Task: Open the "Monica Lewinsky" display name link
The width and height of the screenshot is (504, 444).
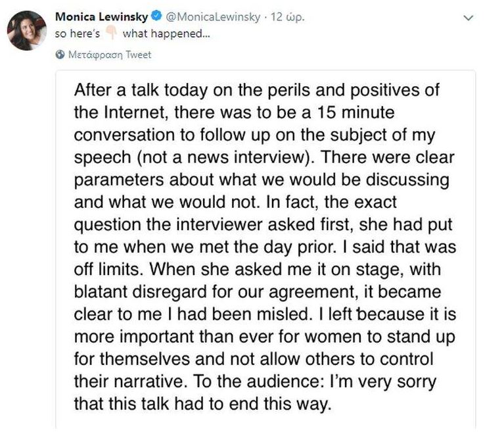Action: pos(101,16)
